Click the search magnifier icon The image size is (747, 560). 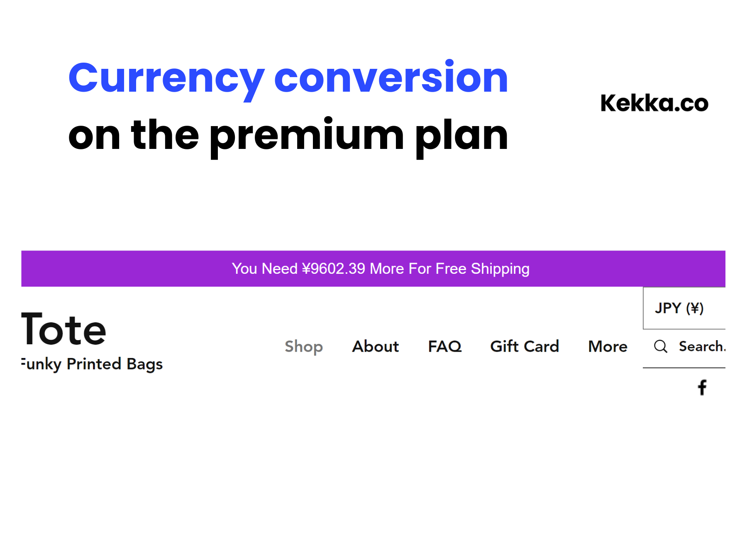[x=660, y=346]
